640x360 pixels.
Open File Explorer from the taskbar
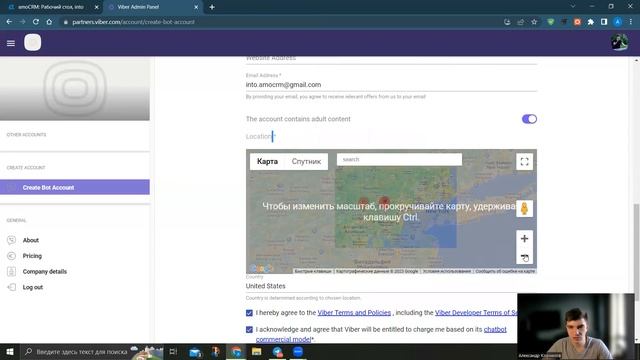coord(257,352)
